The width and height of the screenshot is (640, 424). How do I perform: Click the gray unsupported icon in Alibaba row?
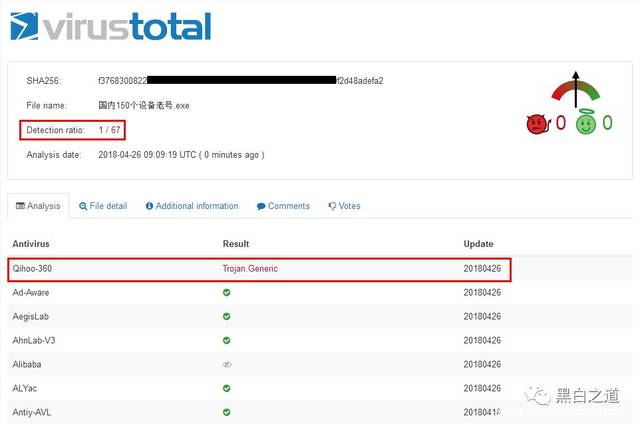227,364
